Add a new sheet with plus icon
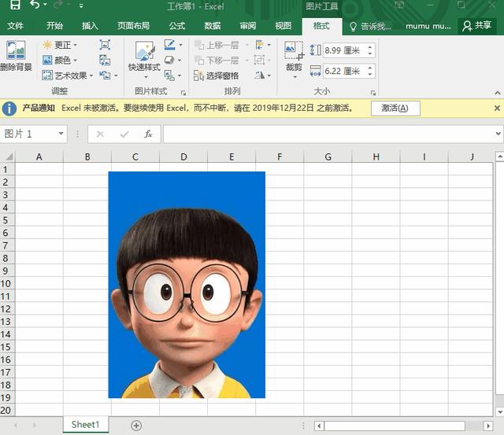 click(x=136, y=426)
